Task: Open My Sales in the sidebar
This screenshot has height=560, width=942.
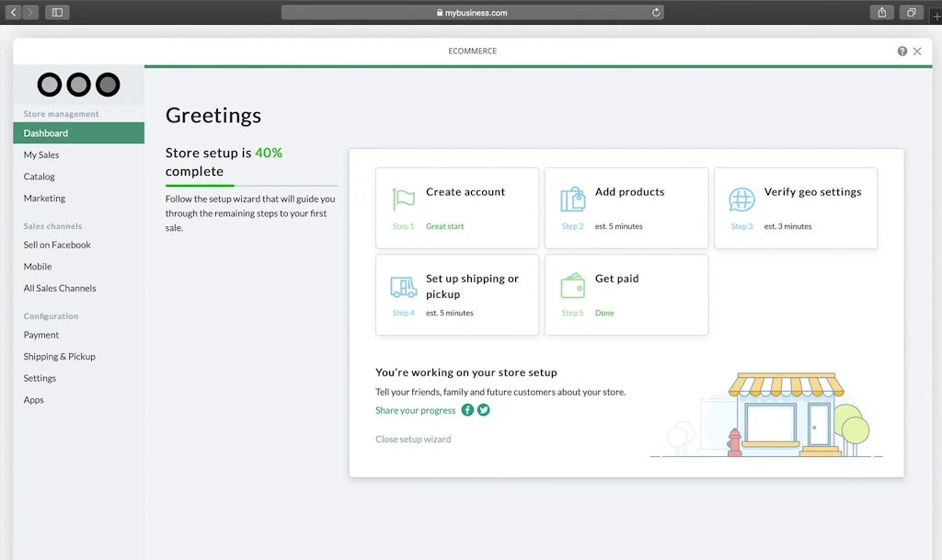Action: tap(41, 155)
